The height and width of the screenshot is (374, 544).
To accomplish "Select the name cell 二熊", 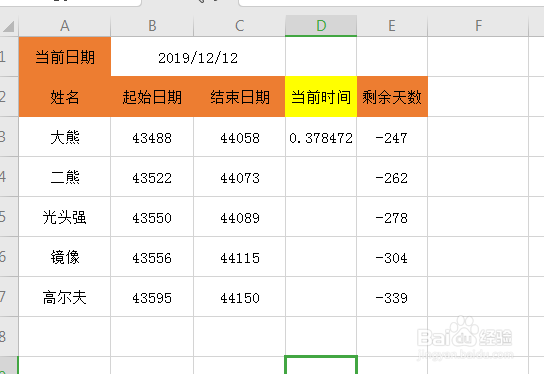I will tap(65, 177).
